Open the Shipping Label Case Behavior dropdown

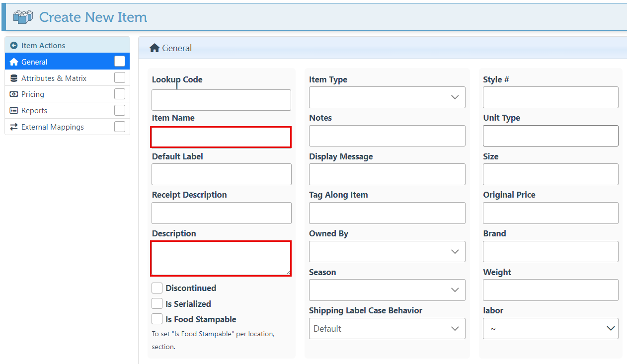pyautogui.click(x=387, y=329)
